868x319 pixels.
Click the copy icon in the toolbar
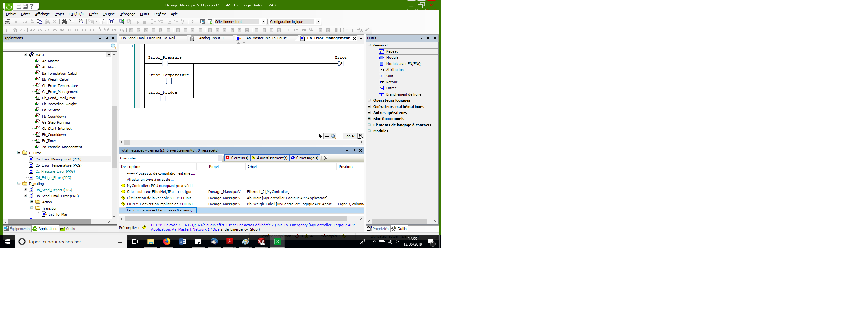click(x=39, y=22)
